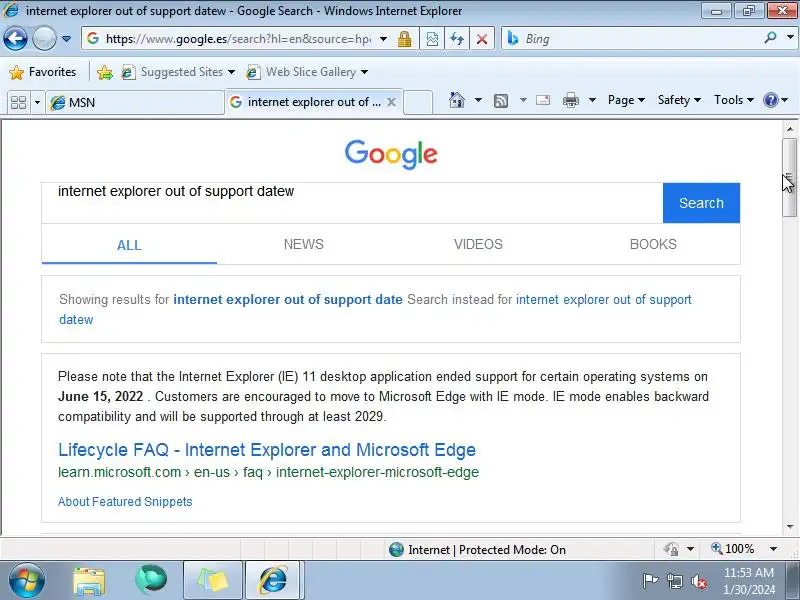Expand the zoom level dropdown arrow
Viewport: 800px width, 600px height.
(773, 549)
